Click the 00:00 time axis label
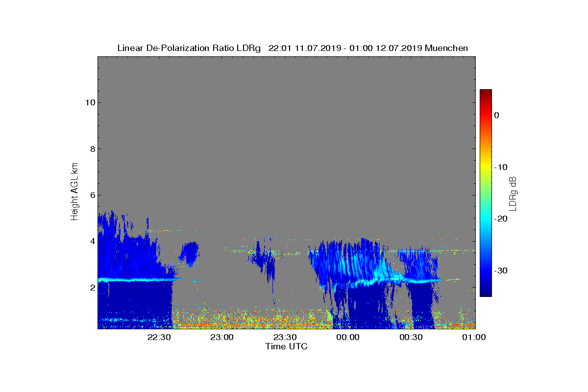Viewport: 588px width, 392px height. tap(348, 337)
